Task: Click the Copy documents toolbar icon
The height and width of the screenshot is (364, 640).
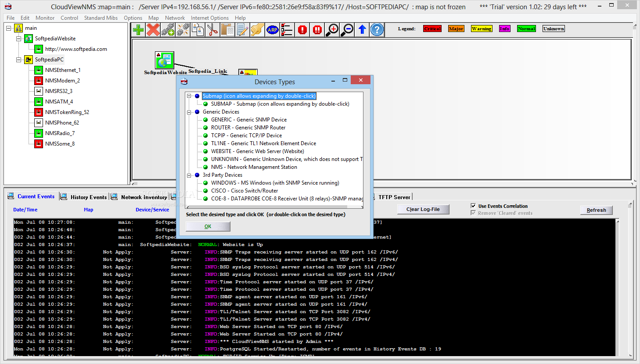Action: tap(198, 30)
